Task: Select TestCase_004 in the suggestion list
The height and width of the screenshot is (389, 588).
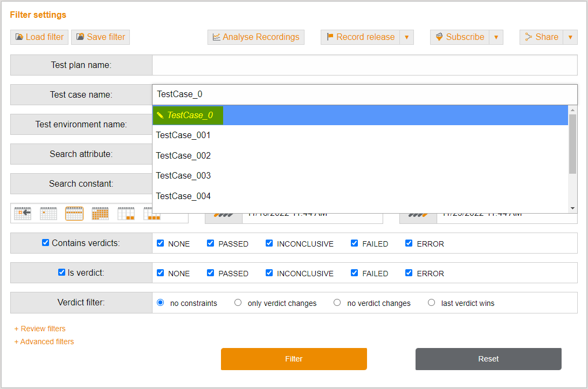Action: coord(183,196)
